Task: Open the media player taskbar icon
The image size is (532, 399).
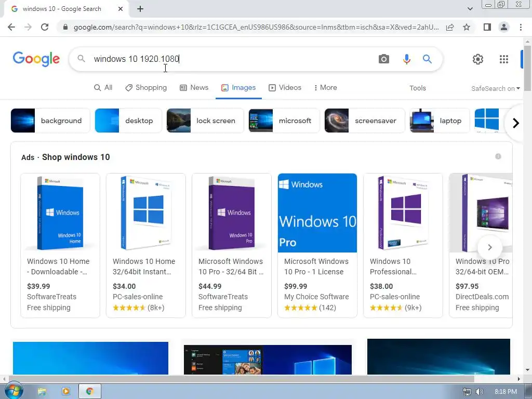Action: click(66, 392)
